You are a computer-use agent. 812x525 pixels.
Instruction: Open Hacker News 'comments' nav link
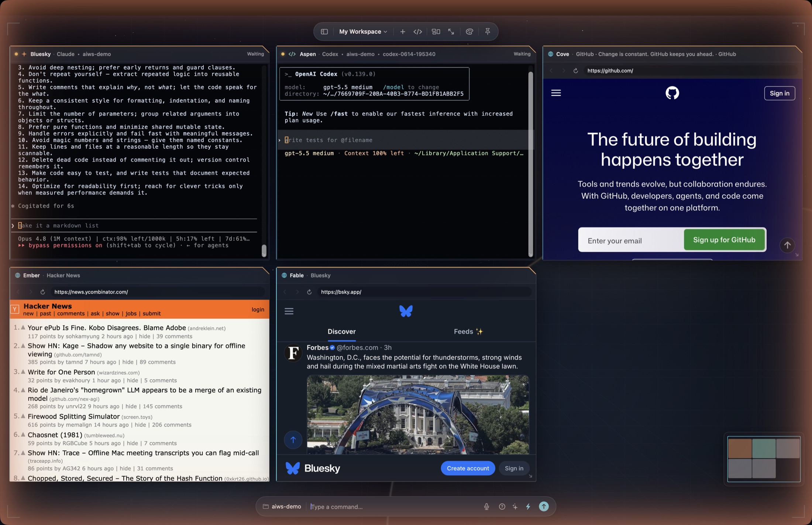[71, 313]
